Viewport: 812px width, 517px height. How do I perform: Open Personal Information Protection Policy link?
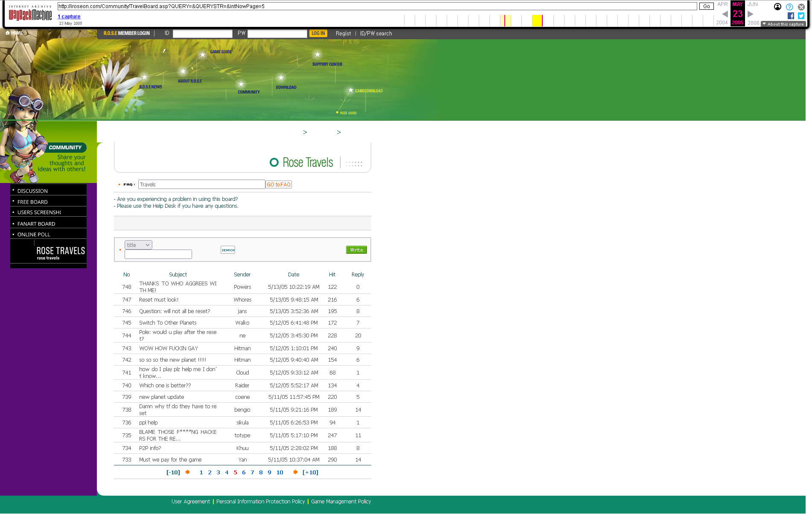tap(260, 502)
